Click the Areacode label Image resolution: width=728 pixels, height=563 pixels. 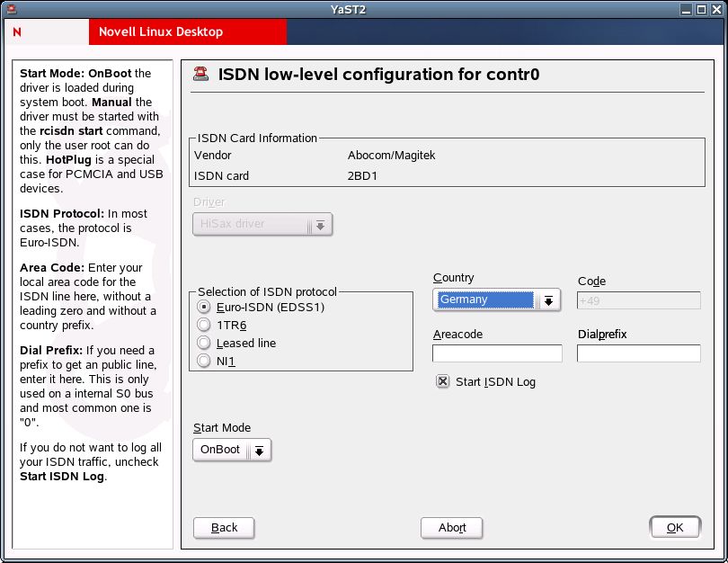(457, 335)
